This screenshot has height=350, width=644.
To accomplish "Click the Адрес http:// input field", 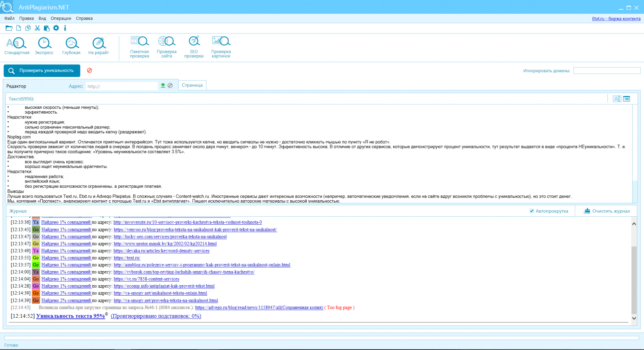I will (122, 86).
